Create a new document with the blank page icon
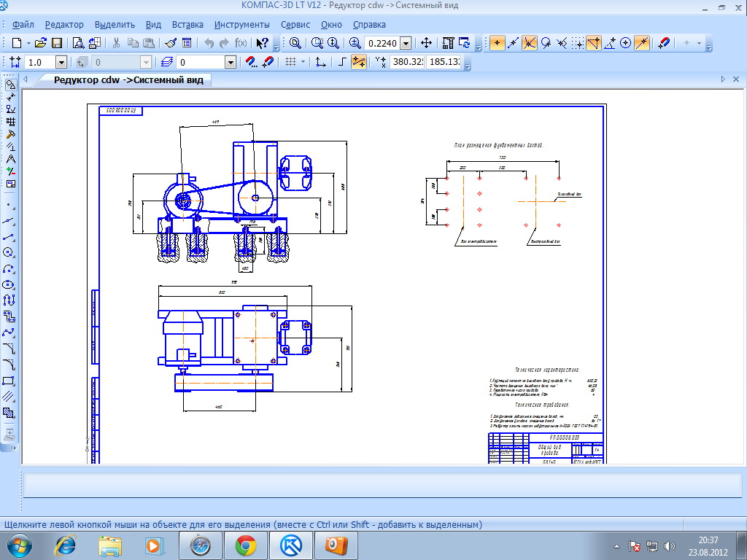Screen dimensions: 747x560 pyautogui.click(x=17, y=43)
